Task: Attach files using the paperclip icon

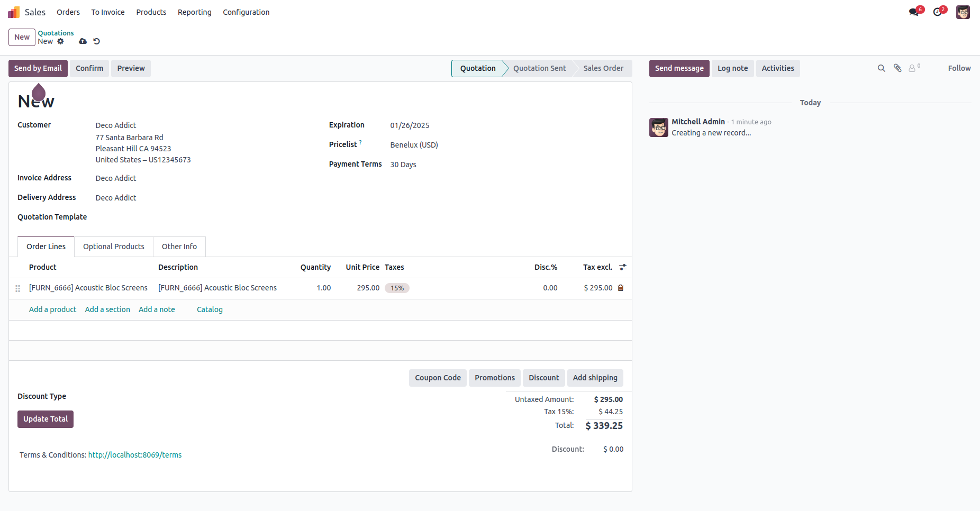Action: pyautogui.click(x=897, y=68)
